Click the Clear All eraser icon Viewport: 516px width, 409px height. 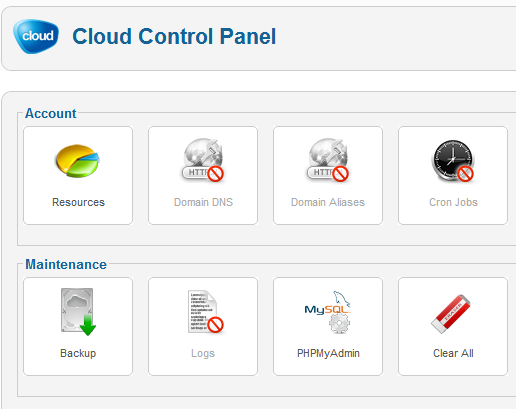[451, 314]
